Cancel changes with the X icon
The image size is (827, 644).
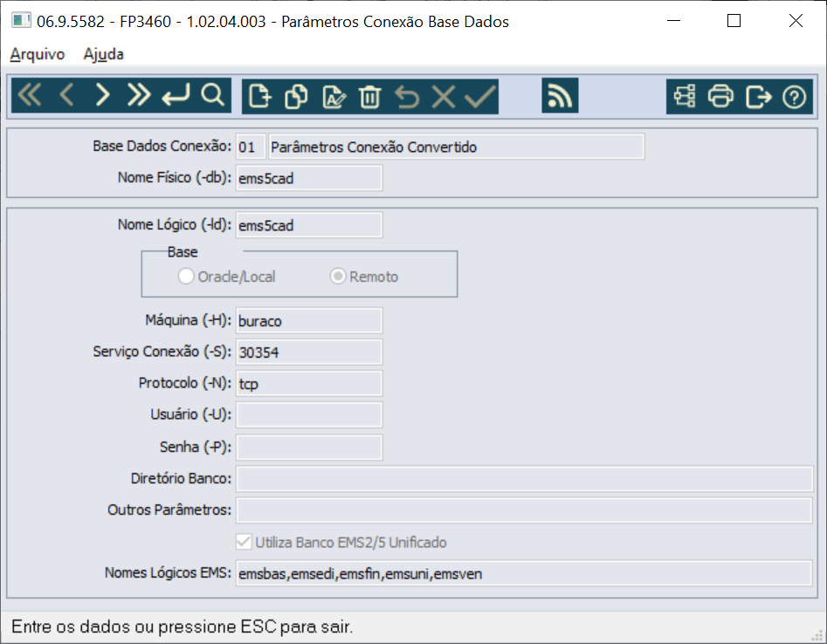(444, 97)
